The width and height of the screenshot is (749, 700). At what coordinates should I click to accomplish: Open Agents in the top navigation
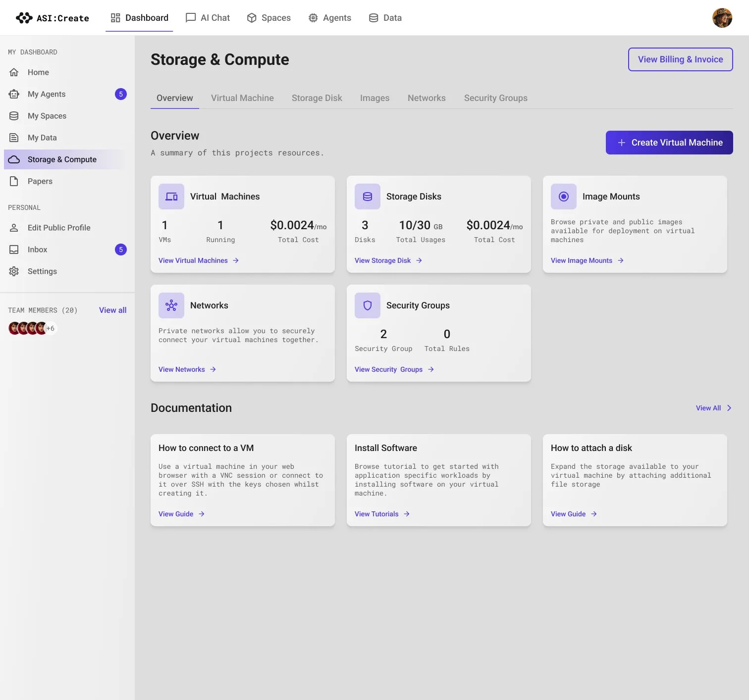click(329, 18)
